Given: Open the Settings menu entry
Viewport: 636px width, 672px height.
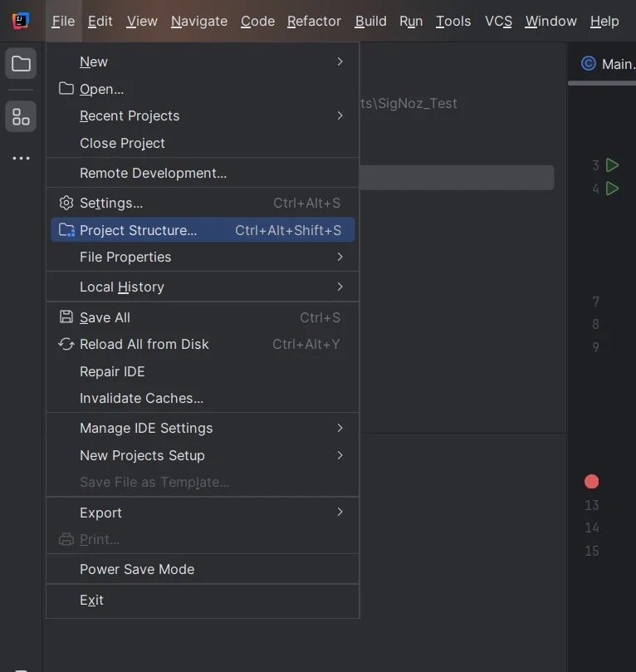Looking at the screenshot, I should [203, 203].
